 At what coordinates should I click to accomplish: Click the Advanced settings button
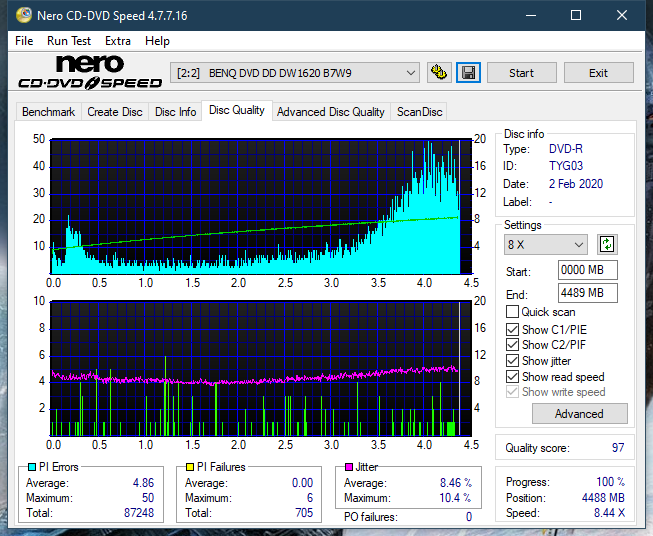point(579,414)
